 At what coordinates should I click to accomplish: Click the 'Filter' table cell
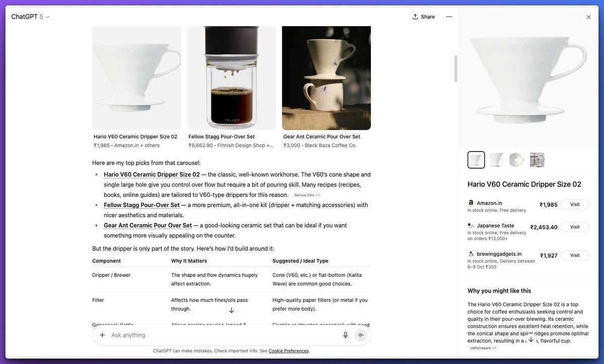point(98,300)
